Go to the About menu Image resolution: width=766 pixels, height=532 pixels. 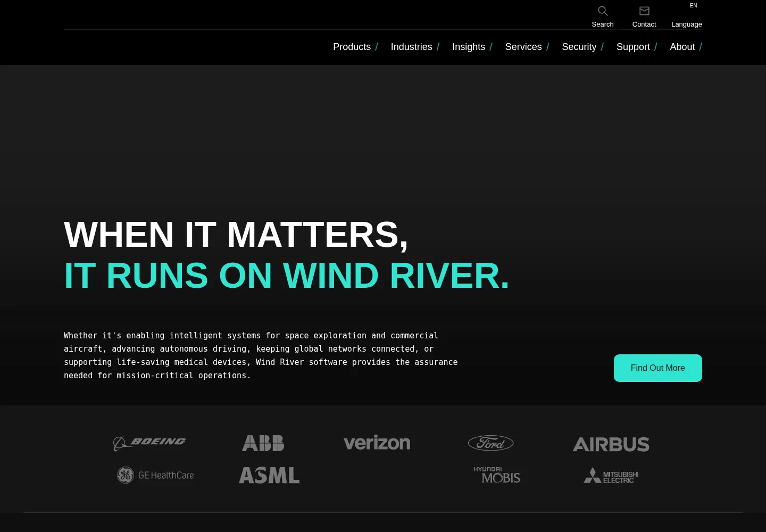tap(686, 47)
